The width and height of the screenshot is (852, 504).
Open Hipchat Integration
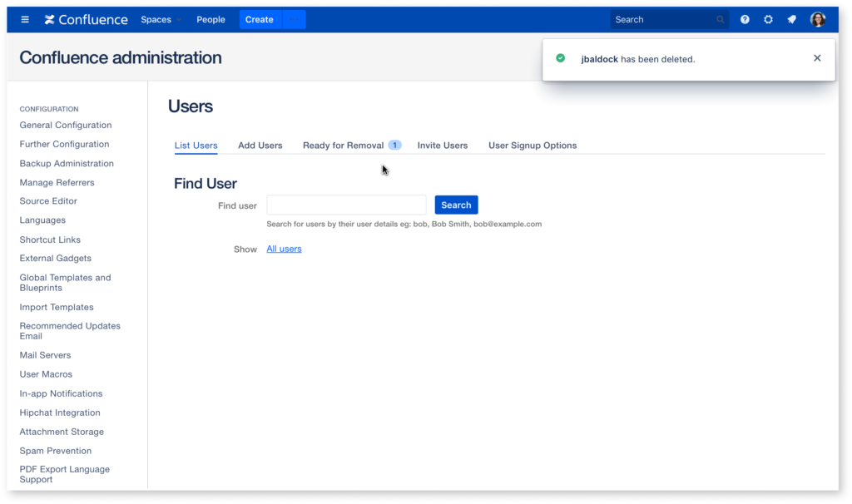(60, 413)
